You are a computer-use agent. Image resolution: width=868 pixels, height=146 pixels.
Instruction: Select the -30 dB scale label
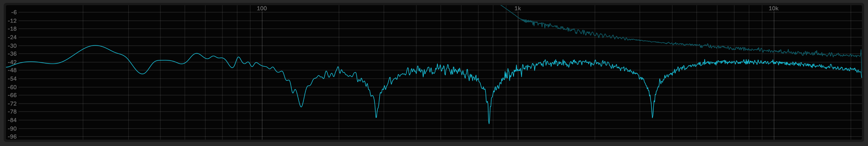12,46
